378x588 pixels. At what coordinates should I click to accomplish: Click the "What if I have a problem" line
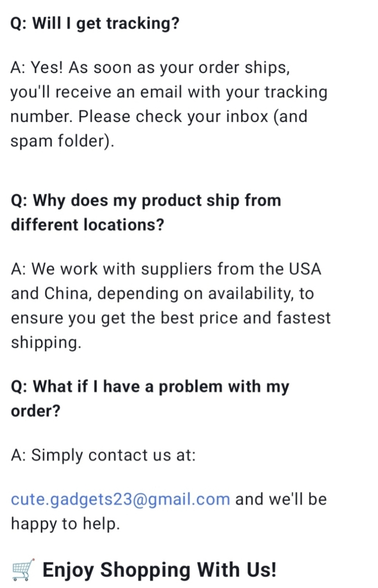150,387
